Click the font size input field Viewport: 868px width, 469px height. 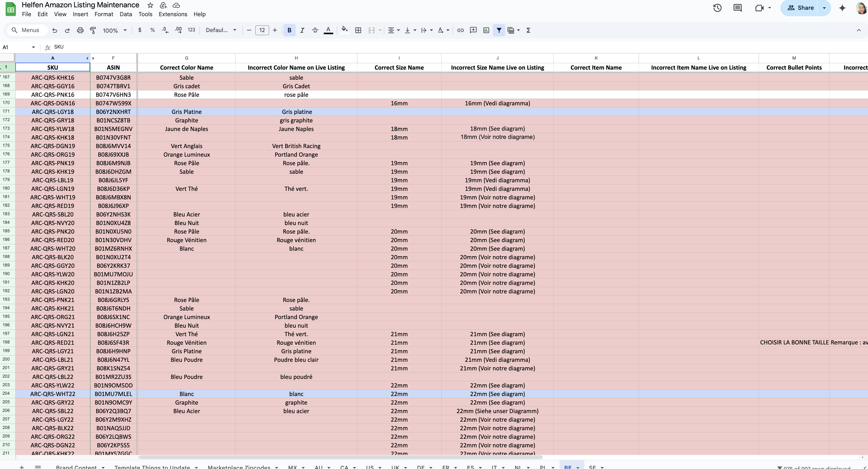[262, 30]
